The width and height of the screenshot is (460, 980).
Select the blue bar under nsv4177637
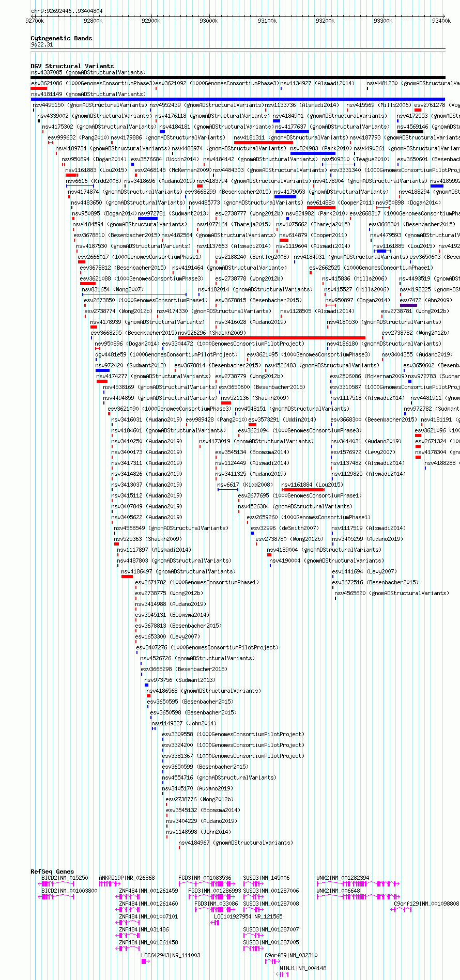[292, 132]
